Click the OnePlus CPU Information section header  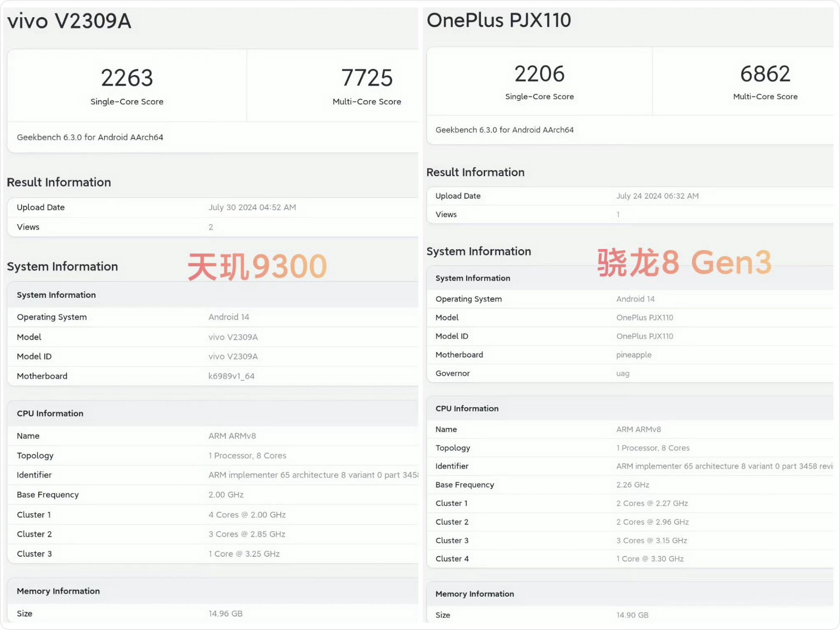tap(467, 409)
